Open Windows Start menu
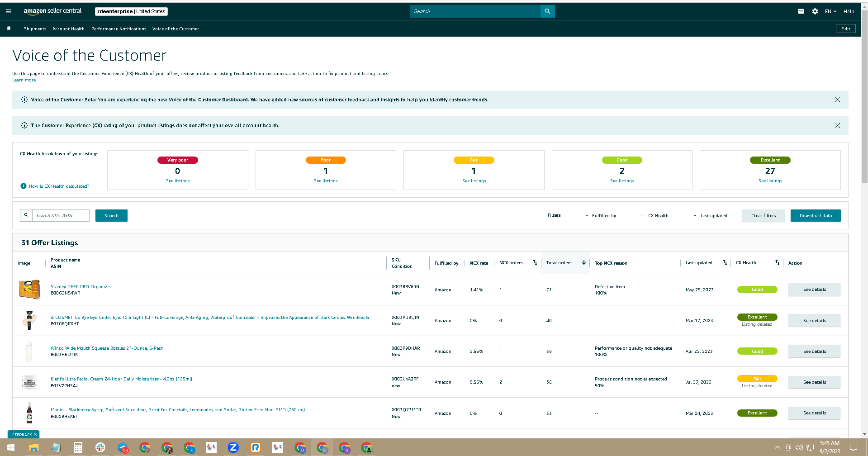The image size is (868, 456). 11,447
